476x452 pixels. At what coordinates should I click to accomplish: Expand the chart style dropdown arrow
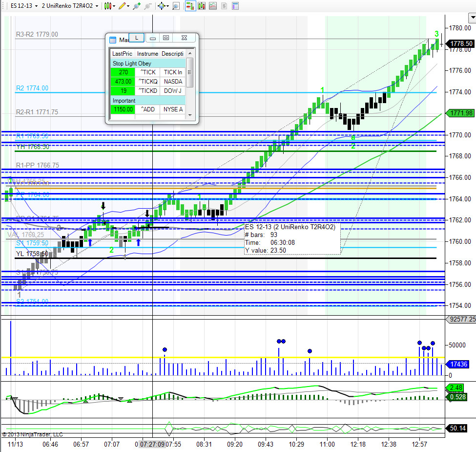114,6
